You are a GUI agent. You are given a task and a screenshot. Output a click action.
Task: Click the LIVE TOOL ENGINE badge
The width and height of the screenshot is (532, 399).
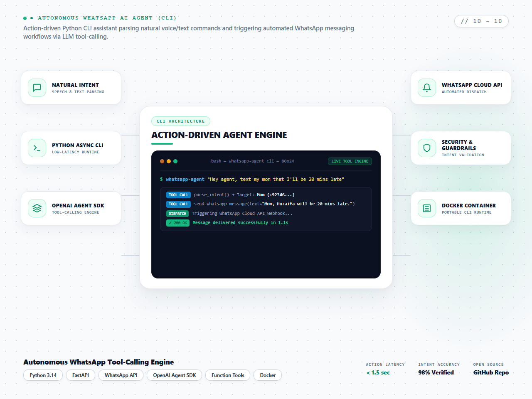(350, 161)
